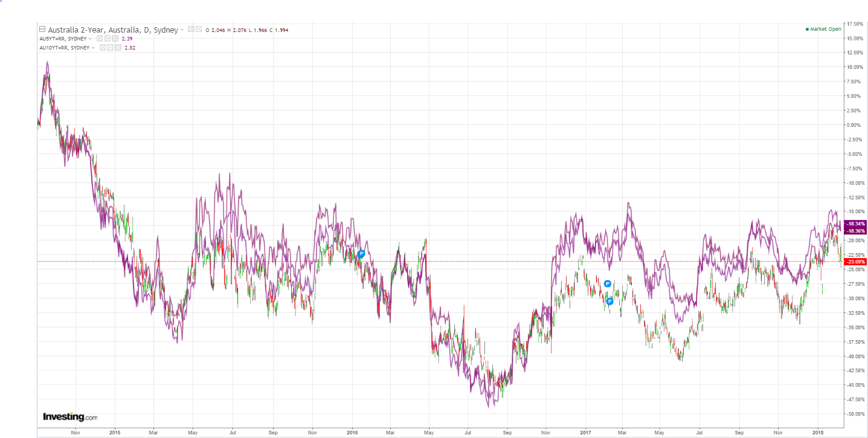Open the AU10YT=RR settings gear icon
The height and width of the screenshot is (438, 868).
coord(111,47)
